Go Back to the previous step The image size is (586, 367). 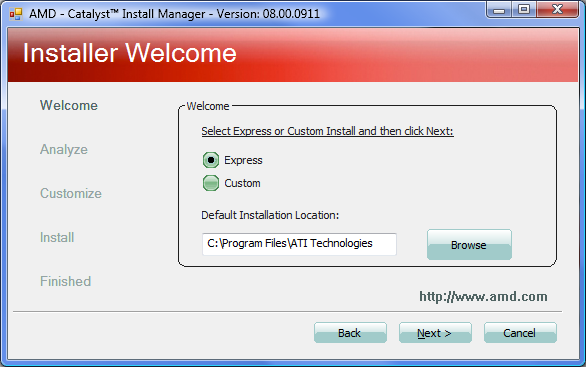coord(350,333)
